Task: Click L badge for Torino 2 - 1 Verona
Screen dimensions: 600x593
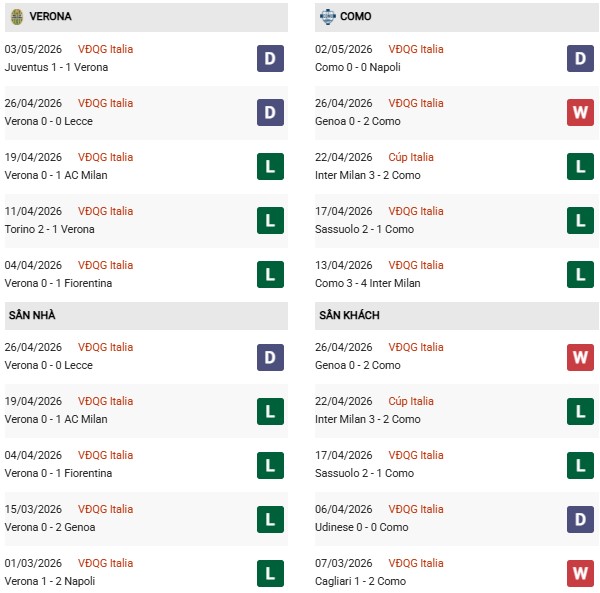Action: point(270,220)
